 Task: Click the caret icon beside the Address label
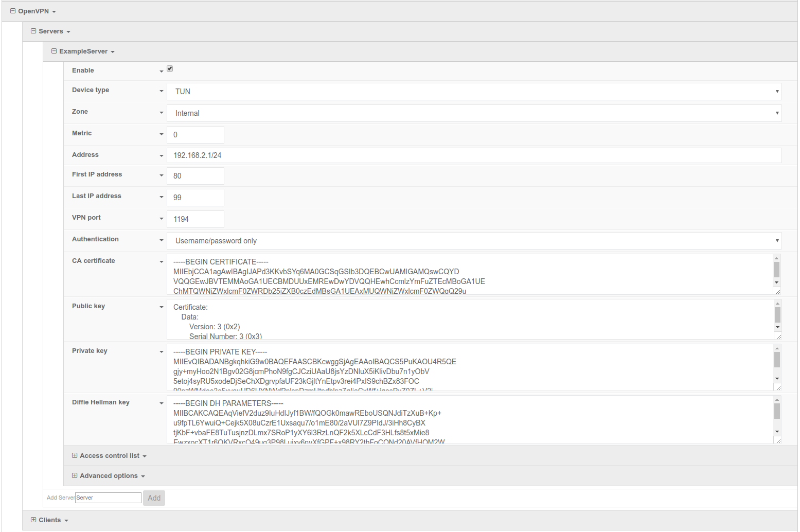(x=161, y=155)
